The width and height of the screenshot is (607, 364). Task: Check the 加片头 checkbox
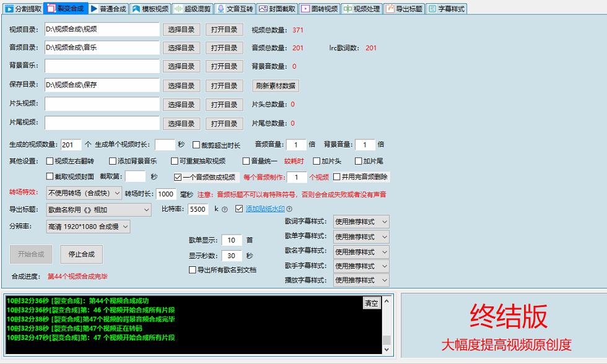tap(317, 161)
